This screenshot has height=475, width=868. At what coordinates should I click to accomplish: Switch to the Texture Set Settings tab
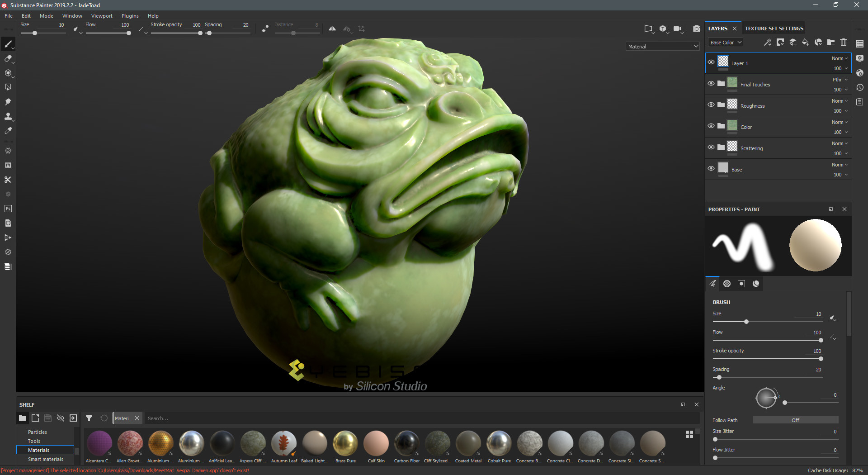(774, 28)
